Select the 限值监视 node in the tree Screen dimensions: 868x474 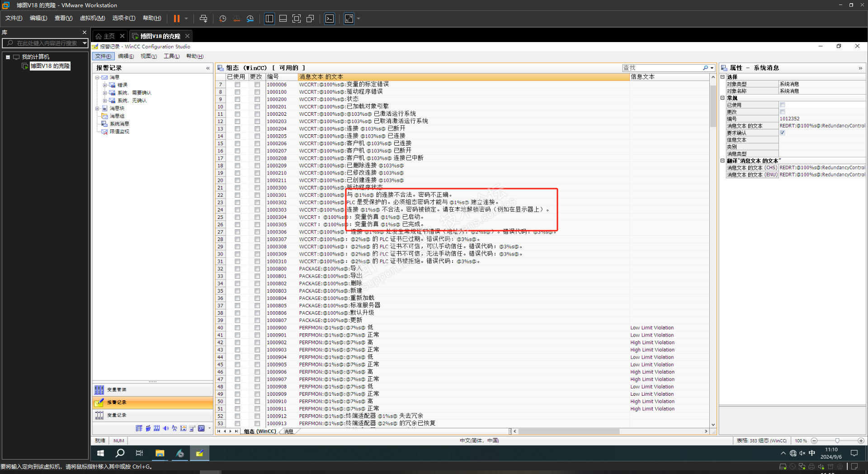pos(119,132)
